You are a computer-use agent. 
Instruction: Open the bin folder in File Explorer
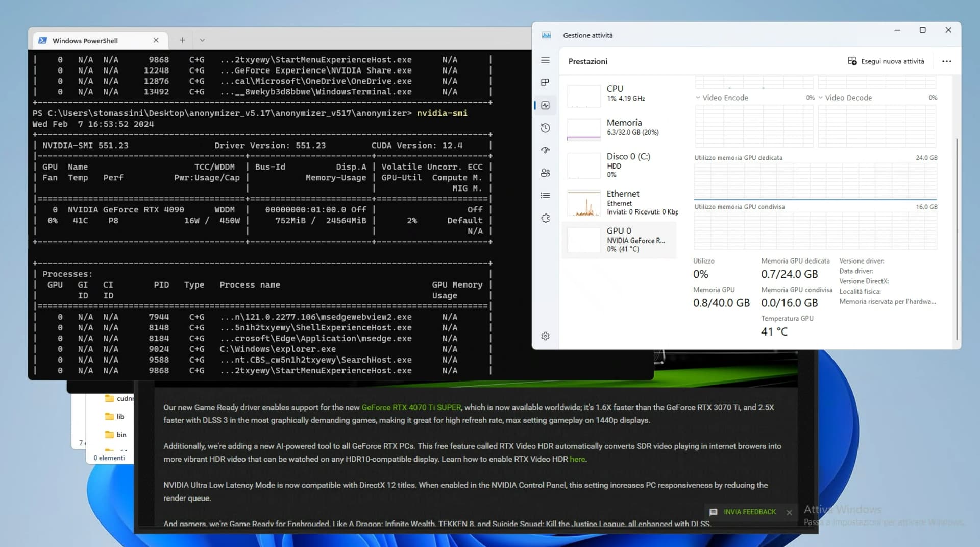(x=116, y=434)
